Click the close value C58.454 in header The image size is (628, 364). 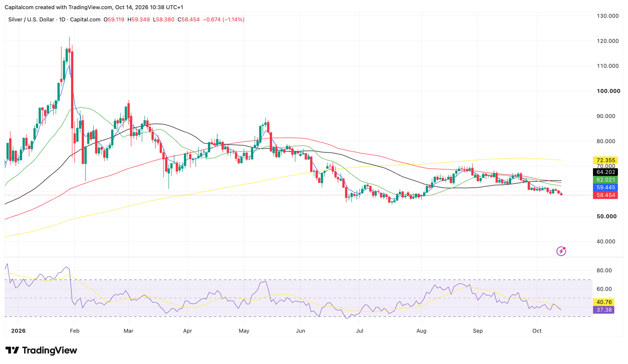point(188,20)
